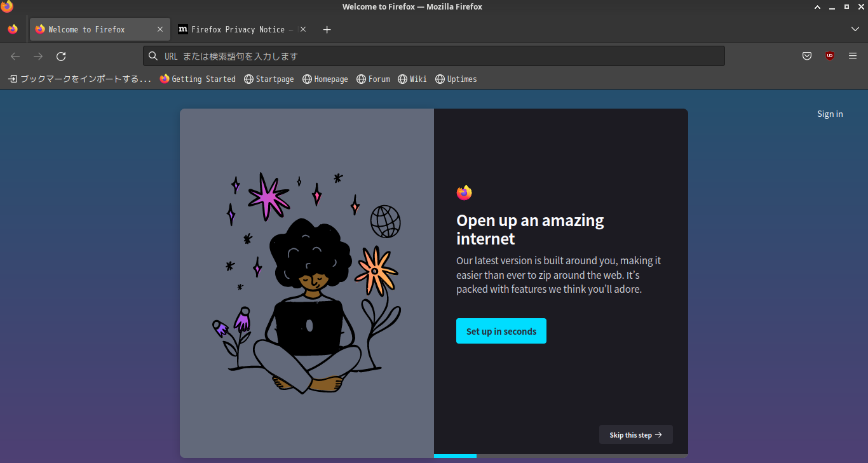Click the onboarding illustration

tap(307, 283)
